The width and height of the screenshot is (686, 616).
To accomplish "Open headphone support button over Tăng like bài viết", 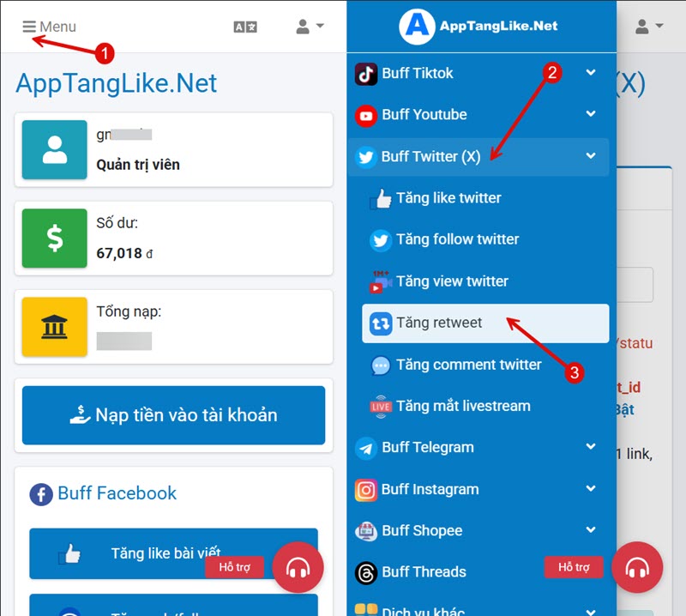I will click(x=298, y=567).
